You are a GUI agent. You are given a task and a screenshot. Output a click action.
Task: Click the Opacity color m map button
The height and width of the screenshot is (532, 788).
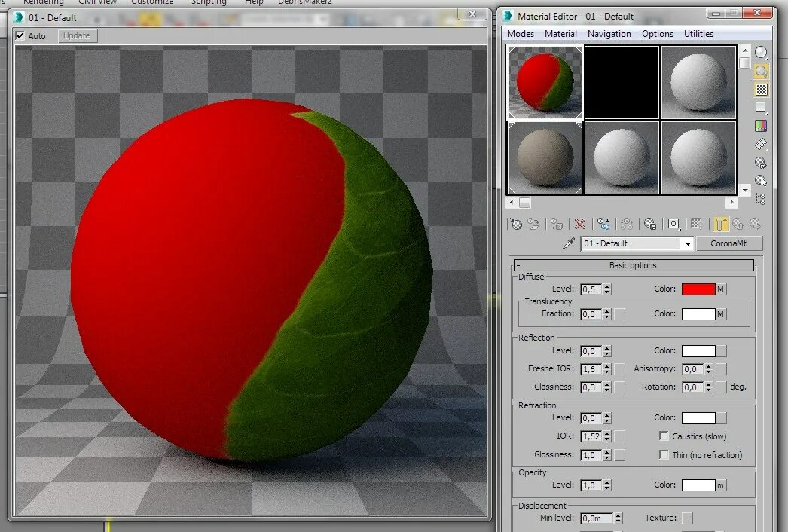click(x=721, y=485)
